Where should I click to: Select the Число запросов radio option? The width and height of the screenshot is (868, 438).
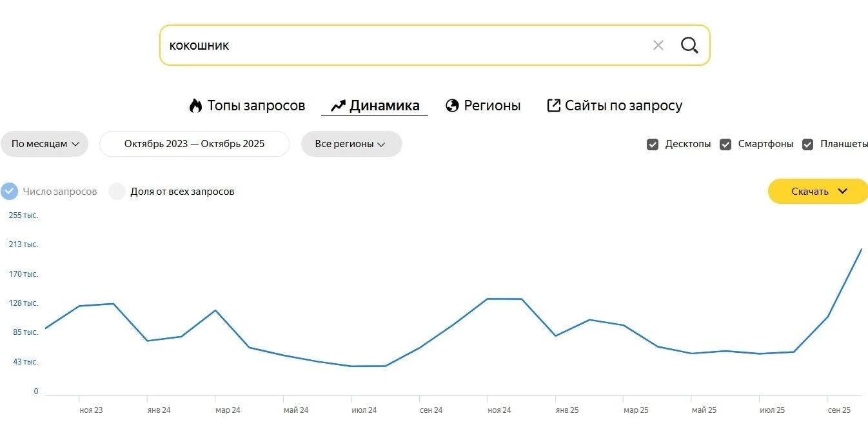10,192
